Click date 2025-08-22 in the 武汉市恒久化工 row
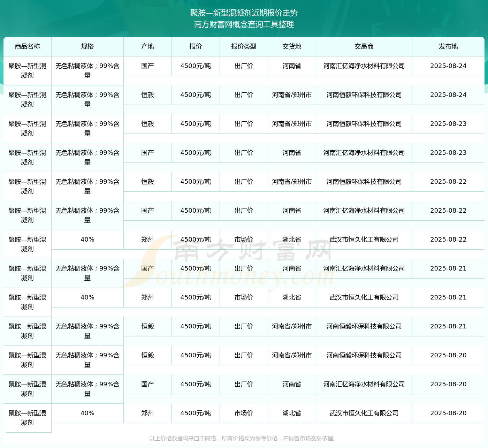The width and height of the screenshot is (488, 448). [448, 240]
